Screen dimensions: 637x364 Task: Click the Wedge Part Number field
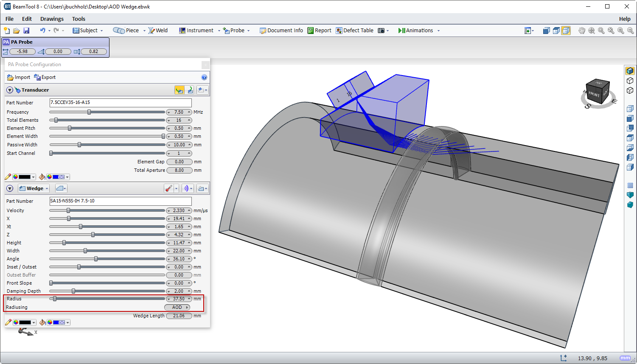click(121, 201)
